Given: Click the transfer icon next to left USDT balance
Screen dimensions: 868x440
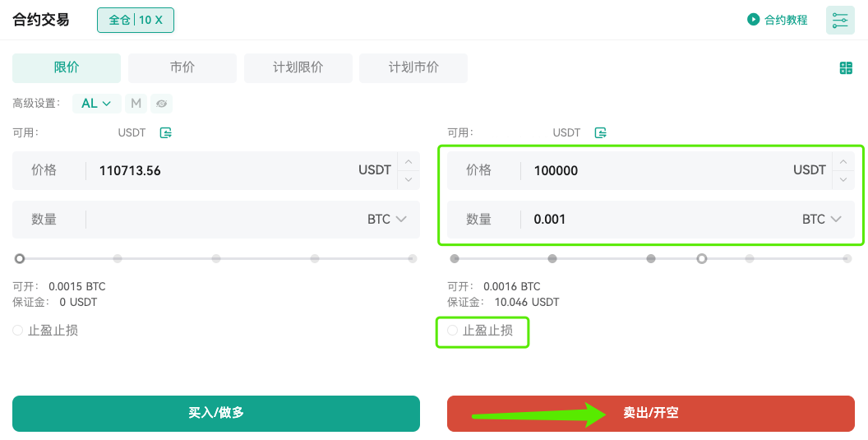Looking at the screenshot, I should (x=165, y=132).
